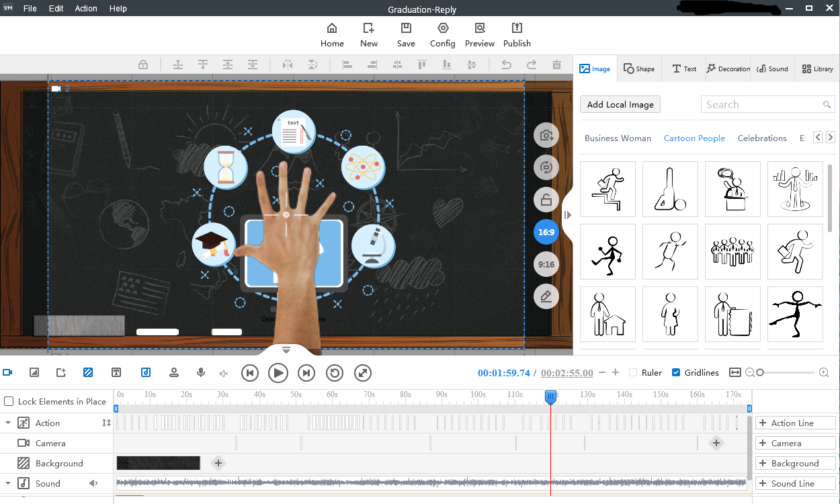Select the 16:9 aspect ratio
The width and height of the screenshot is (840, 504).
pyautogui.click(x=546, y=232)
